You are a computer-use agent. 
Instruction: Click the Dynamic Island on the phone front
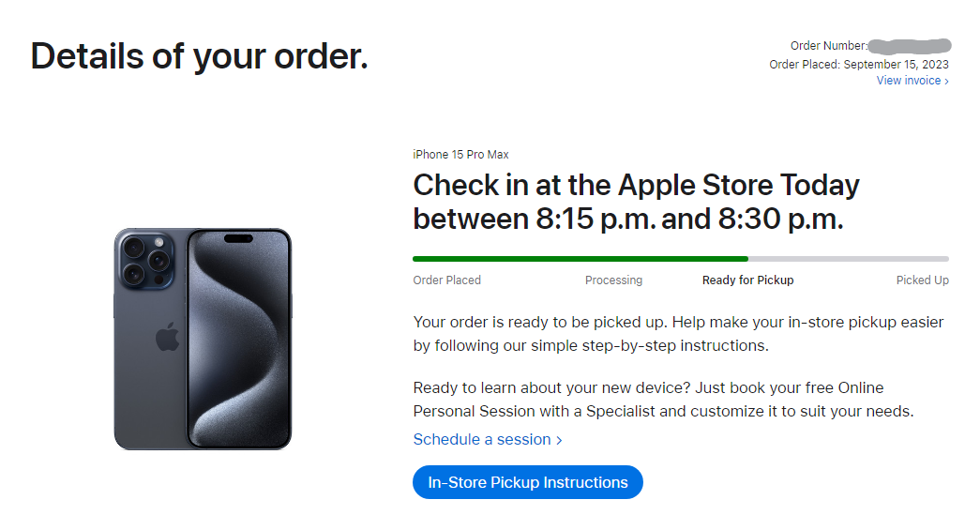pyautogui.click(x=238, y=238)
